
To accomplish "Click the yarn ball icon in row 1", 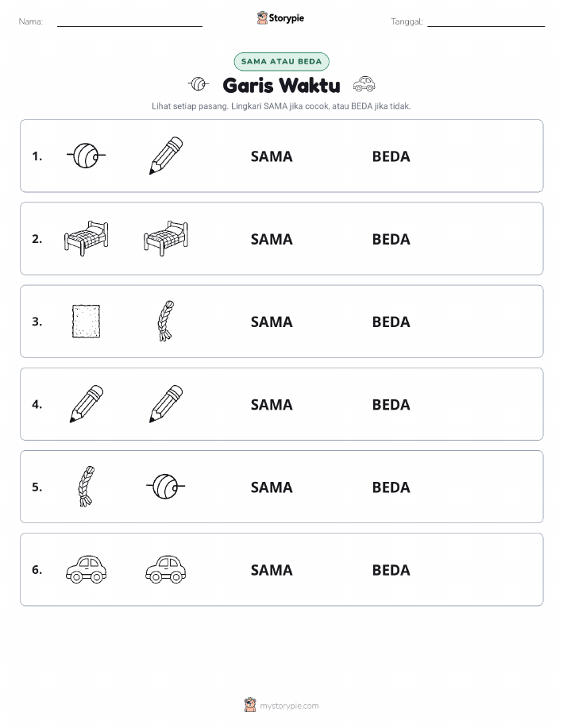I will (86, 156).
